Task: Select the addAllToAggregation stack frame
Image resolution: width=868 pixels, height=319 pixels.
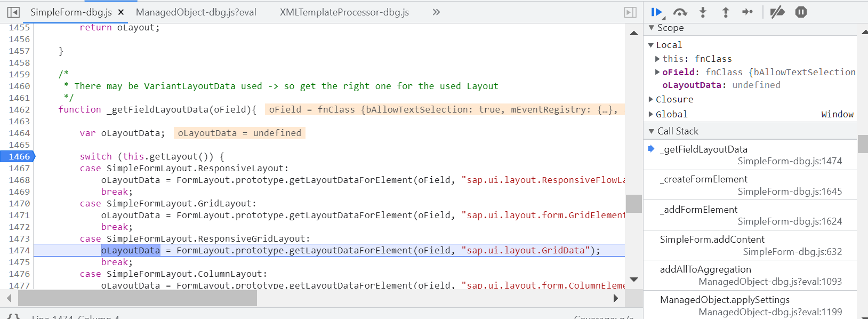Action: (x=750, y=275)
